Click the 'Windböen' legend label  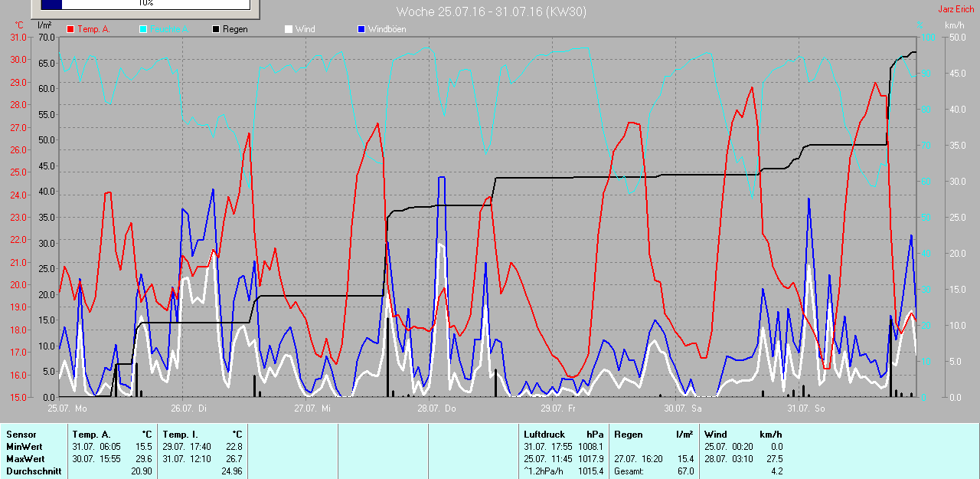click(x=387, y=29)
